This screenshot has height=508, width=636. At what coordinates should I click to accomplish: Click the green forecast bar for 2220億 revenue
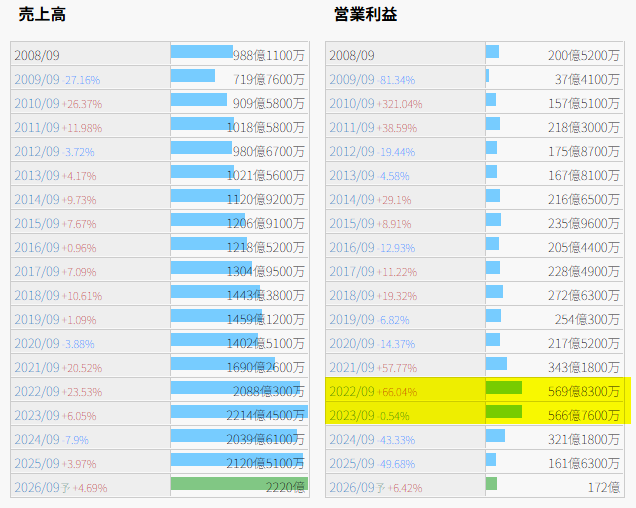(238, 484)
